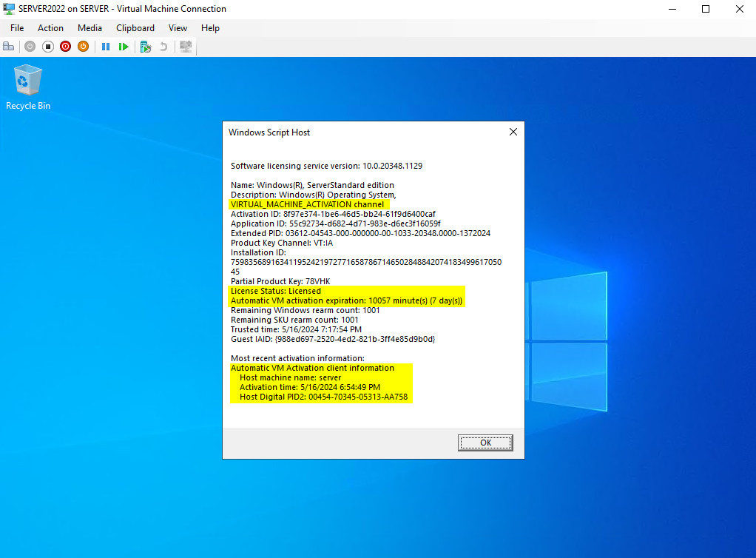Click the 'Automatic VM activation expiration' line
The height and width of the screenshot is (558, 756).
tap(346, 300)
